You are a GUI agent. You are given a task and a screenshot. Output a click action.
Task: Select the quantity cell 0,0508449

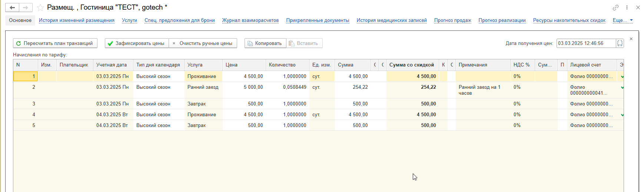click(288, 90)
